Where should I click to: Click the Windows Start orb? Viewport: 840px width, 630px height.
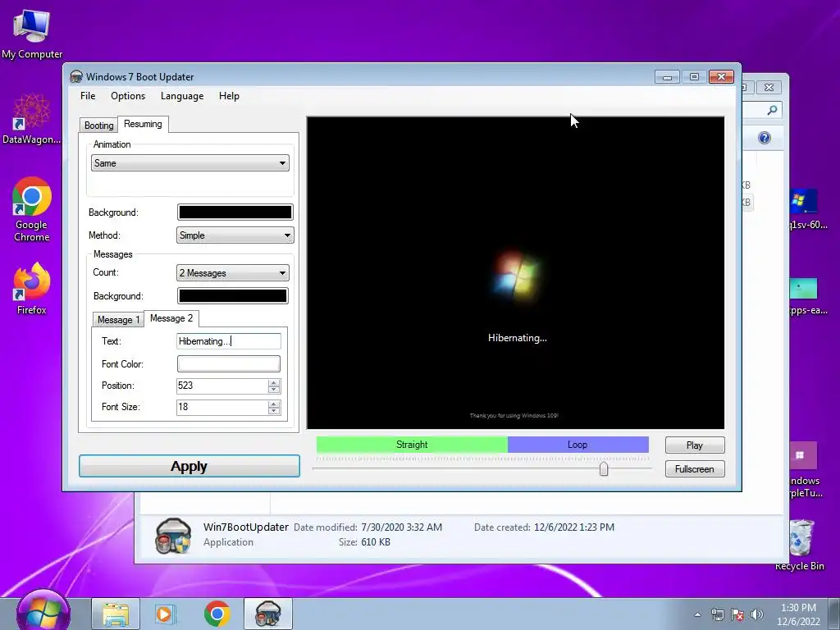(43, 612)
